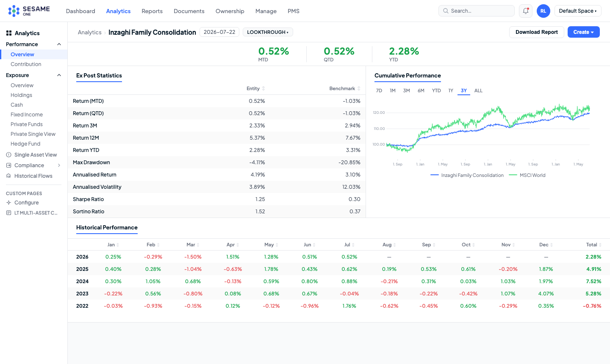Click the Historical Performance heading tab

click(x=107, y=228)
